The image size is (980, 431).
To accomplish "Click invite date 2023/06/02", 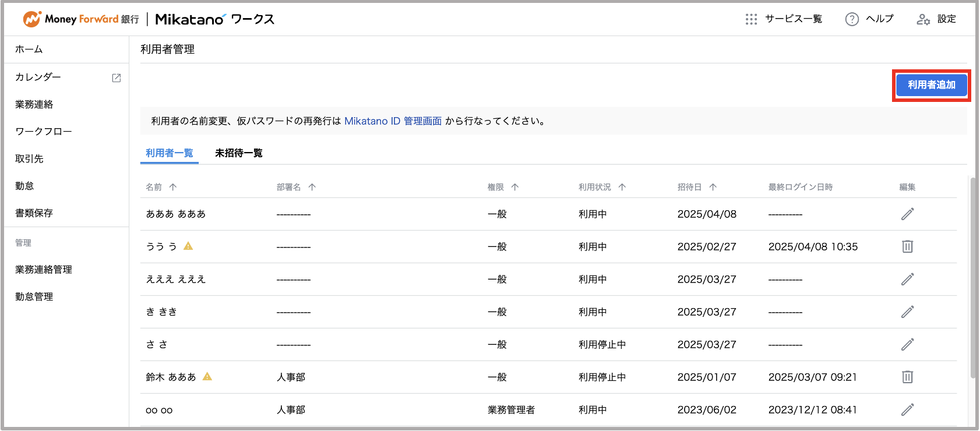I will pos(707,409).
